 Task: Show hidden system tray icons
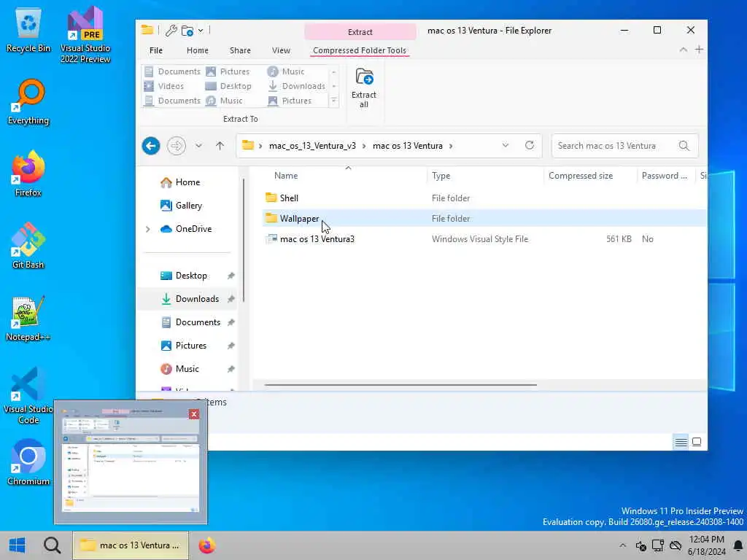[x=623, y=545]
